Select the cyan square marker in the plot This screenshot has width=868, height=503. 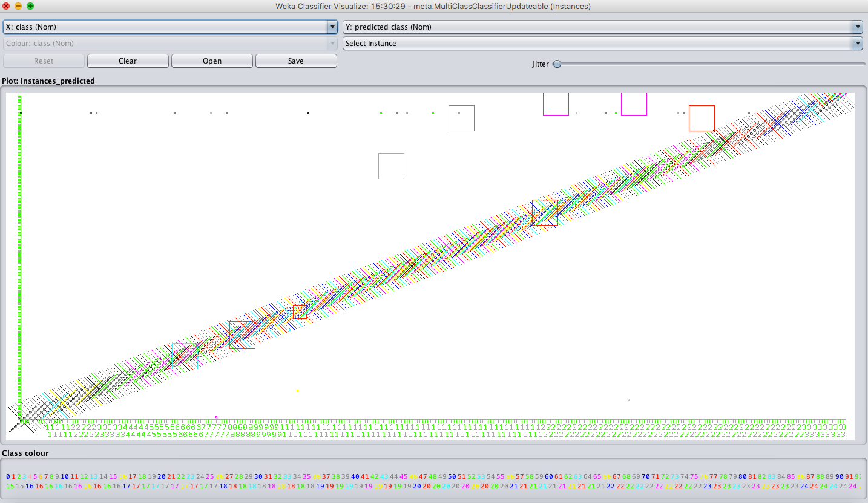coord(185,356)
